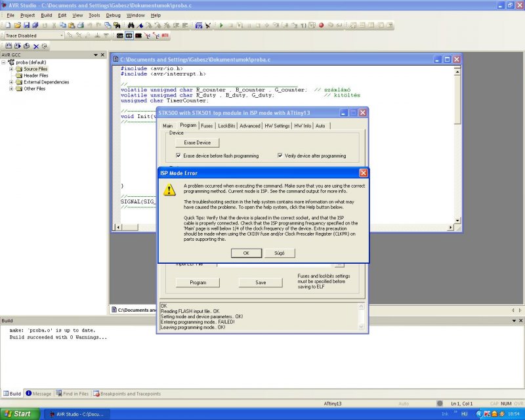Collapse the proba (default) project node
The height and width of the screenshot is (420, 525).
[3, 62]
